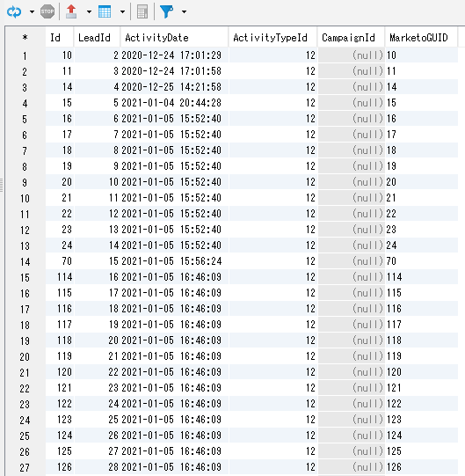465x476 pixels.
Task: Click MarketoGUID cell with value 126
Action: click(421, 467)
